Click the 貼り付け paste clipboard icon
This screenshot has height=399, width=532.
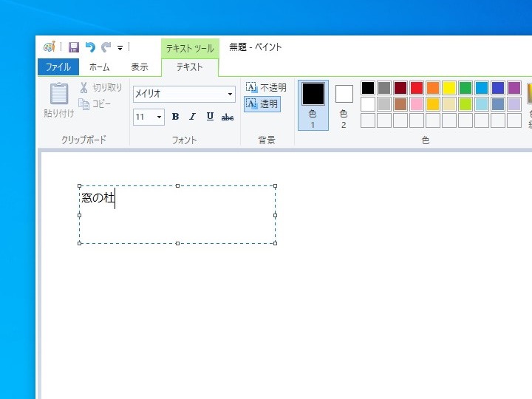(x=59, y=93)
